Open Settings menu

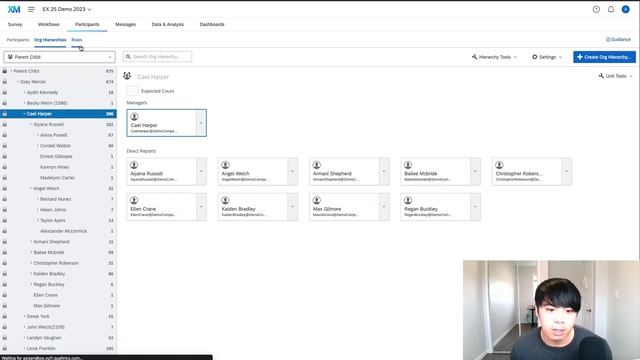click(x=547, y=57)
